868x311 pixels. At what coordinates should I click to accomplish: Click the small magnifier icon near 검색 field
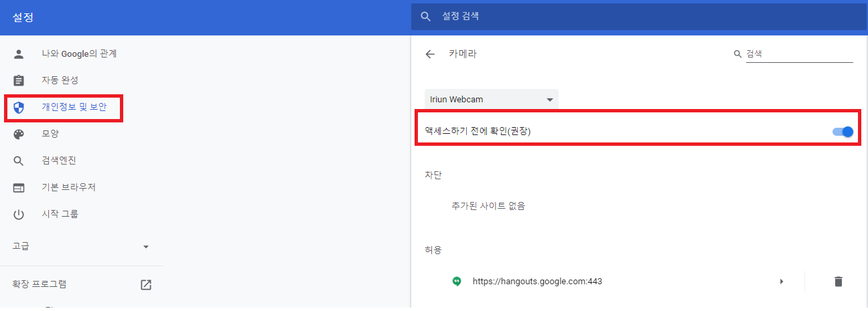pos(737,54)
